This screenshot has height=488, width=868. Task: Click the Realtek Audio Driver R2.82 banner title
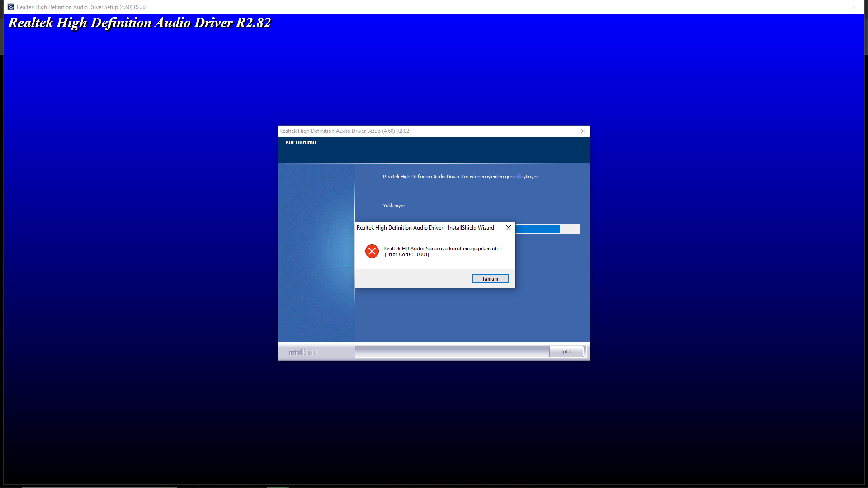pos(139,23)
